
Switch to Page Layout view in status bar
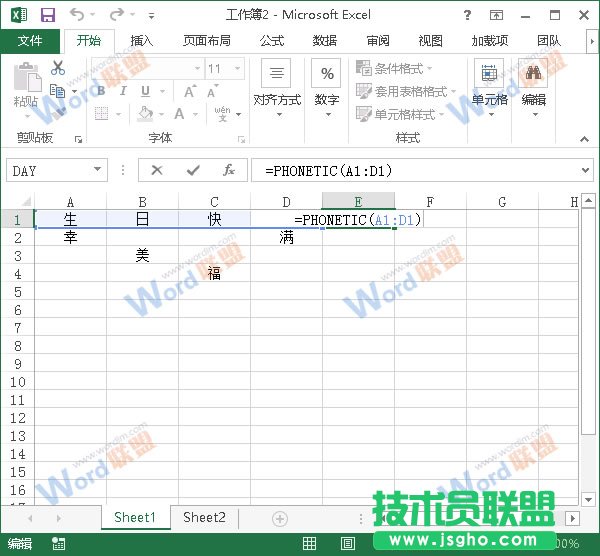point(347,543)
